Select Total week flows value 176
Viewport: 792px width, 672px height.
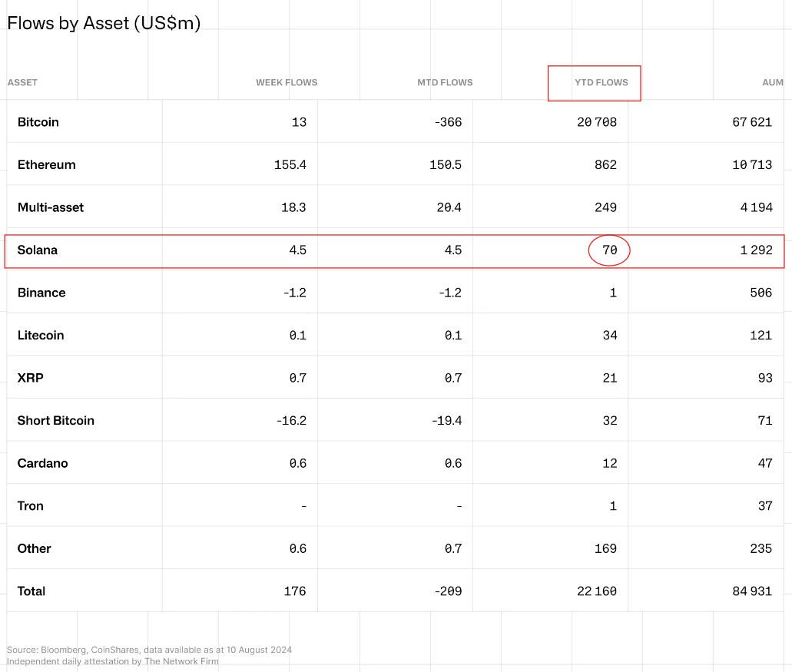[295, 591]
